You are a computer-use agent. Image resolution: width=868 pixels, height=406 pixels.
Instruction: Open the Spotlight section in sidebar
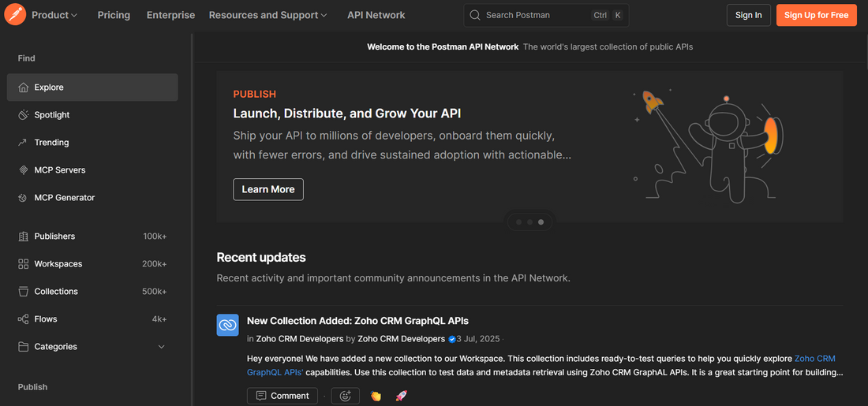52,115
